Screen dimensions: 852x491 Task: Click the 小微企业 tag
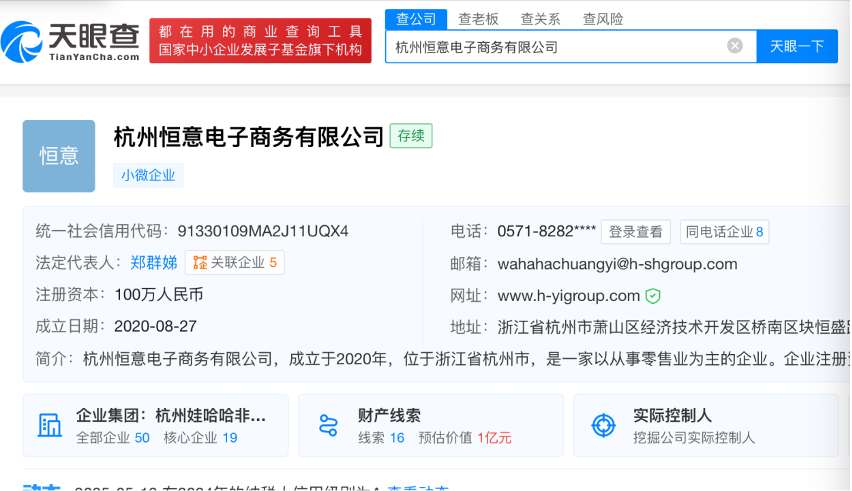[148, 175]
